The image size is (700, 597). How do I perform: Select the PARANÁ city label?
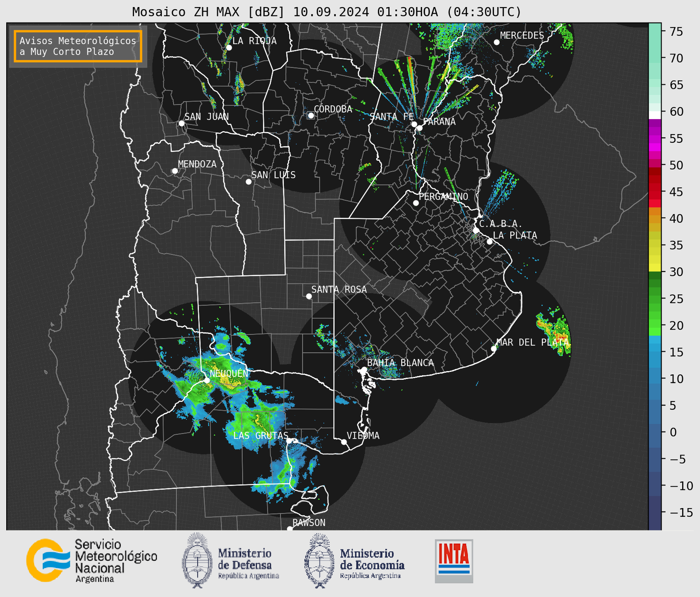[439, 122]
